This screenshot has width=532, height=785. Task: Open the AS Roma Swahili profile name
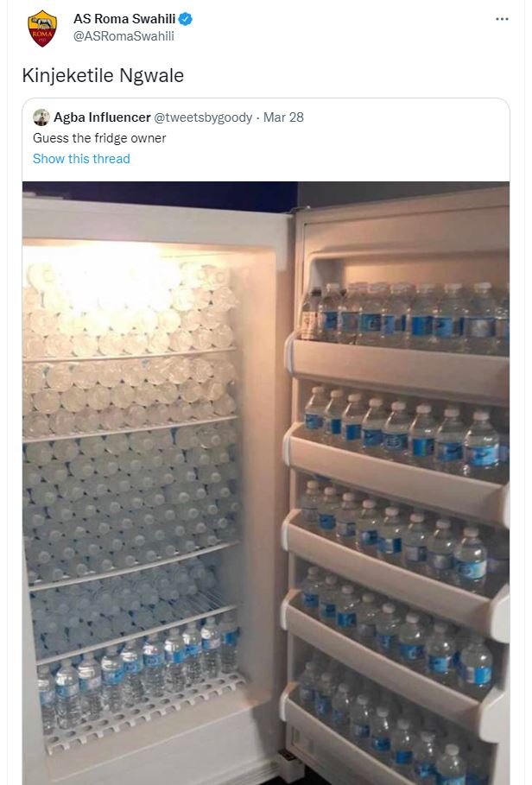pyautogui.click(x=124, y=19)
